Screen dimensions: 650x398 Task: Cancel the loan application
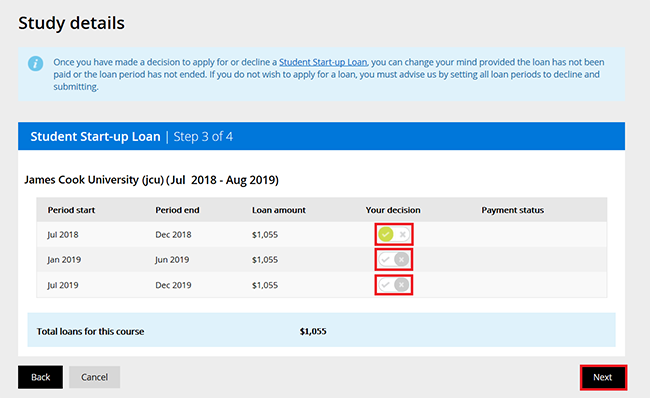coord(95,377)
